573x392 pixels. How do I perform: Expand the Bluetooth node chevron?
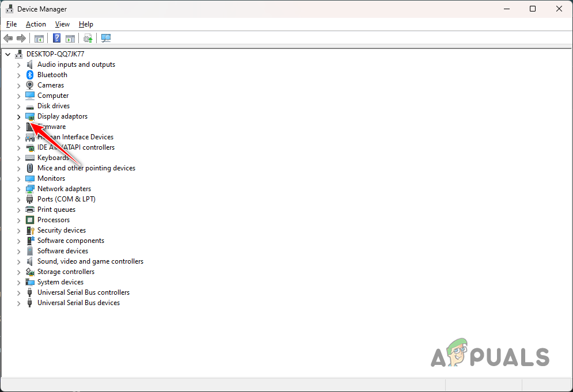18,75
